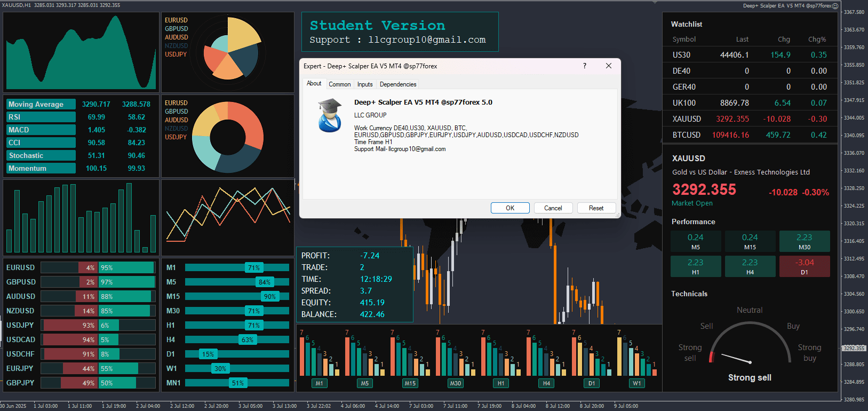Screen dimensions: 868x411
Task: Click the M15 trend strength bar at 90%
Action: [237, 296]
